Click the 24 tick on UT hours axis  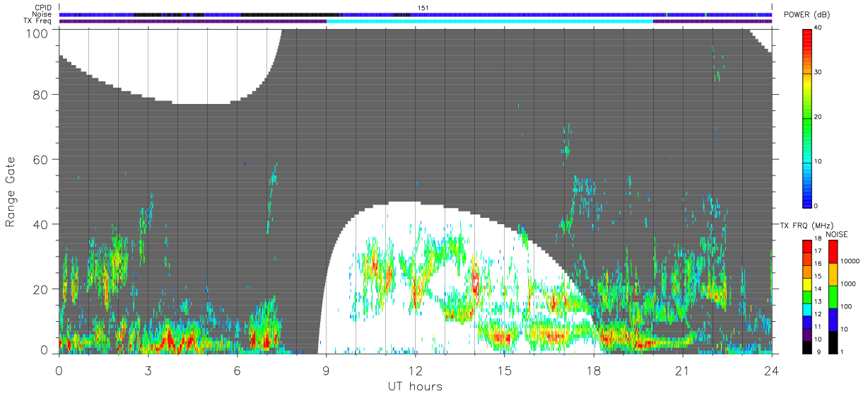pyautogui.click(x=771, y=371)
